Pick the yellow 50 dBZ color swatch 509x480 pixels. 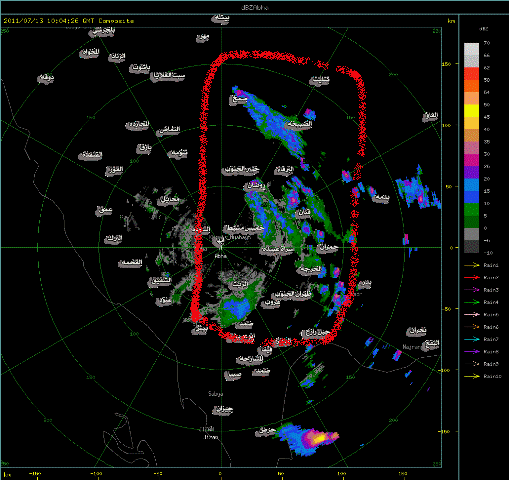tap(471, 111)
